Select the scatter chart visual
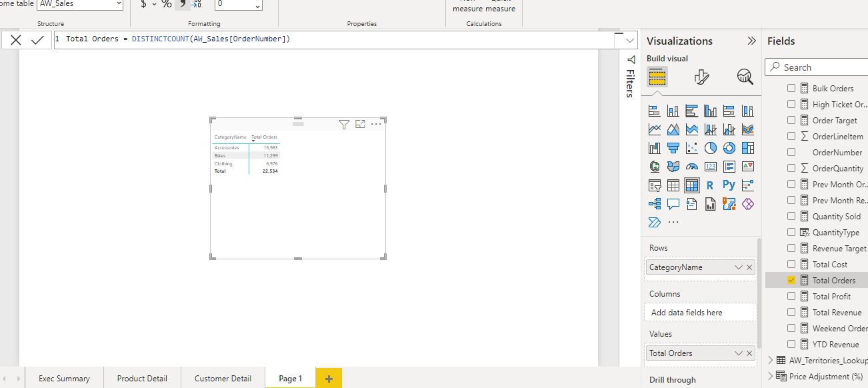This screenshot has width=868, height=388. [692, 148]
